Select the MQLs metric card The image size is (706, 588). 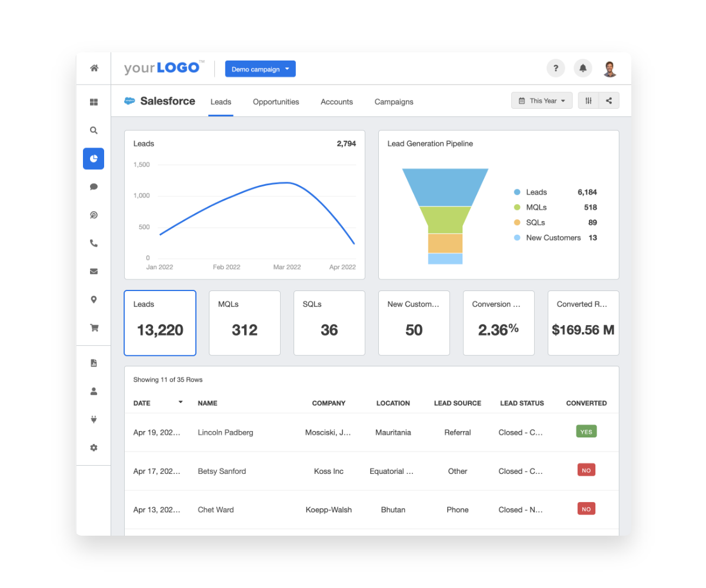[x=244, y=323]
